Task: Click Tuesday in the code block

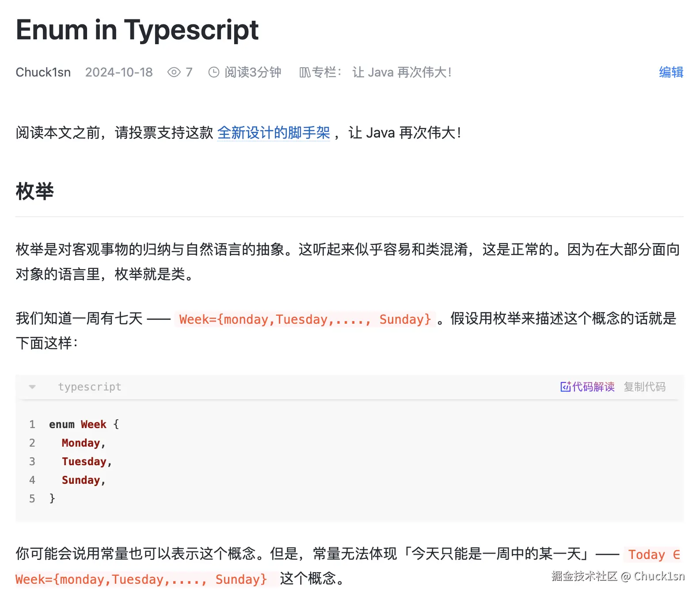Action: coord(84,462)
